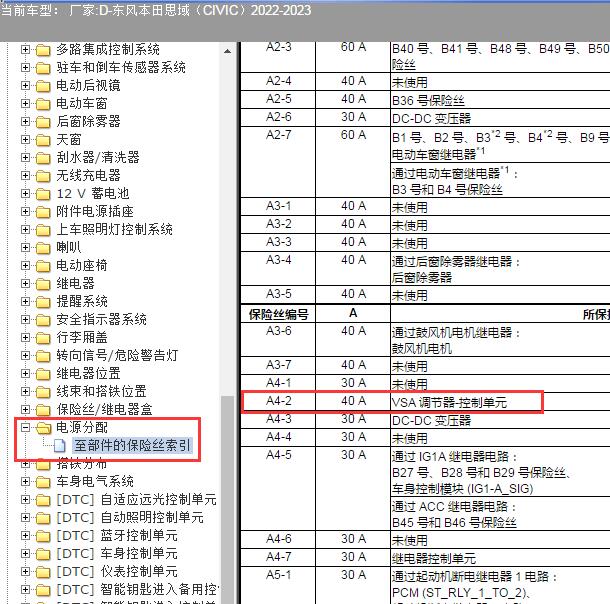The image size is (610, 604).
Task: Click the [DTC] 仪表控制单元 folder icon
Action: click(43, 572)
